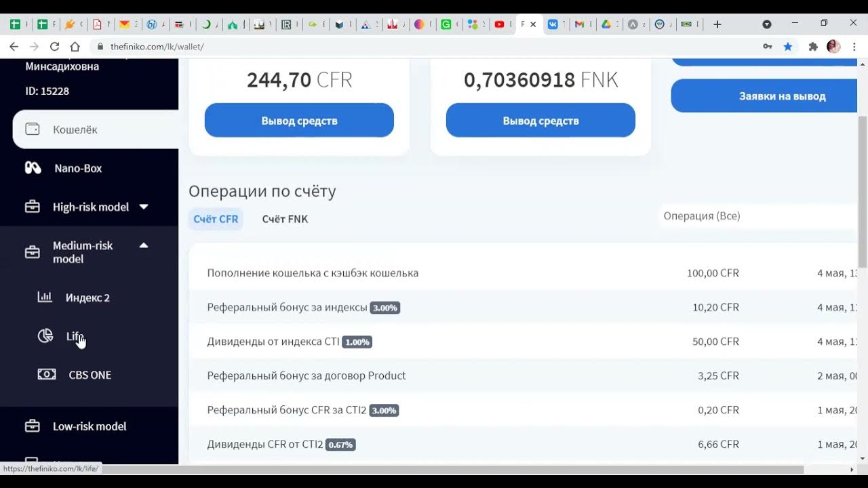
Task: Click the vertical page scrollbar
Action: pos(862,190)
